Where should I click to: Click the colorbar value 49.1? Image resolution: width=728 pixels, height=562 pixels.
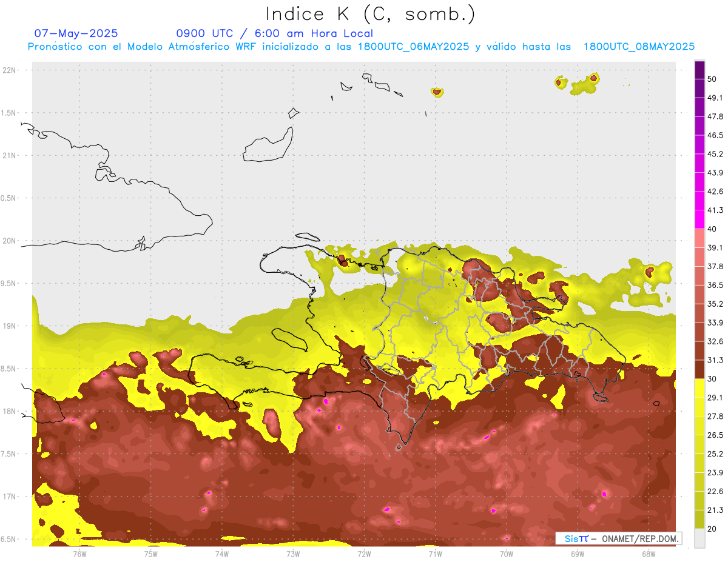(715, 98)
